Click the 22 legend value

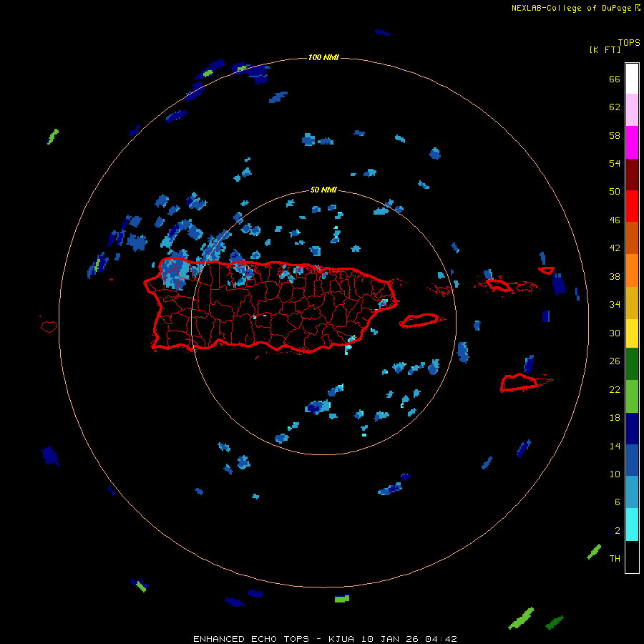615,389
